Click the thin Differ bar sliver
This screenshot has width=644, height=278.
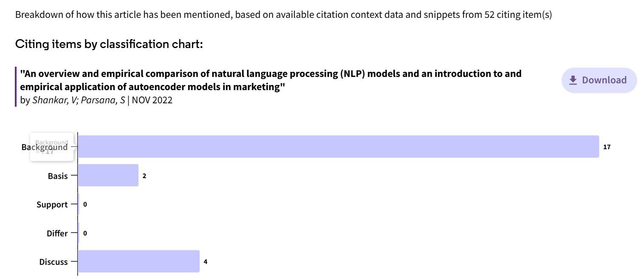click(79, 233)
